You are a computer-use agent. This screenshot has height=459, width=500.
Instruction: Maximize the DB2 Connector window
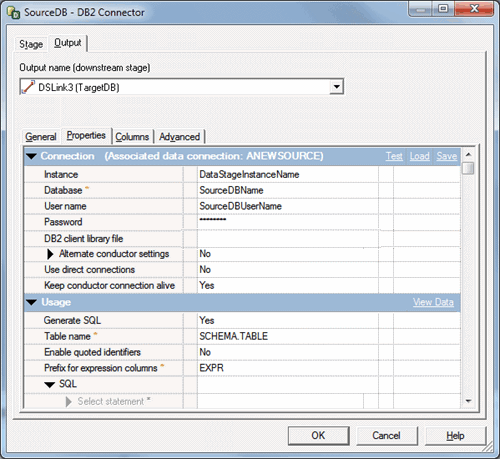pyautogui.click(x=443, y=8)
